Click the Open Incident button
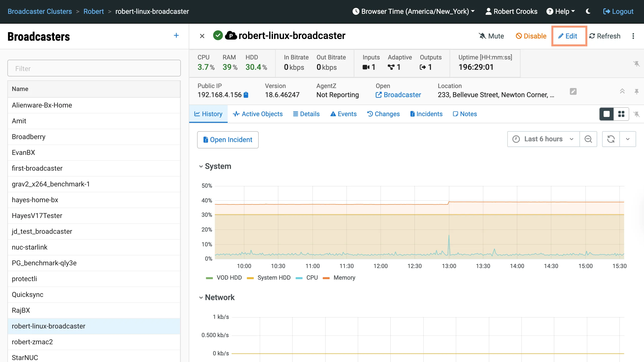The image size is (644, 362). (228, 140)
